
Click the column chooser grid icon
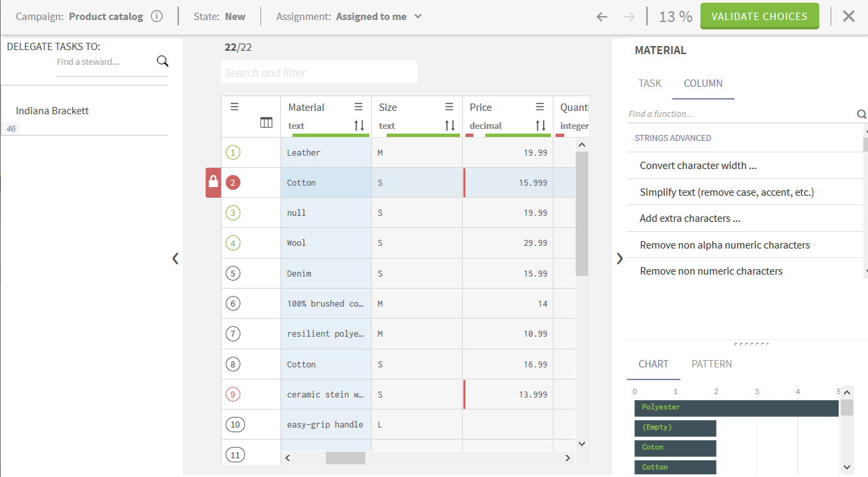click(x=266, y=123)
